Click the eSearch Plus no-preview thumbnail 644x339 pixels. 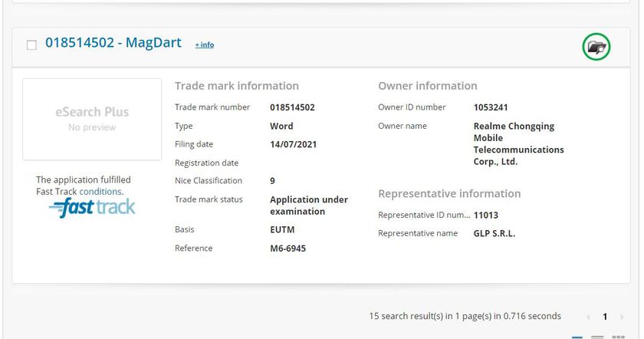[92, 119]
